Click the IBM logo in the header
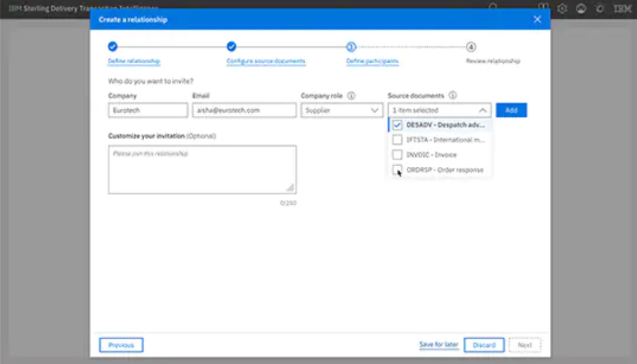Viewport: 637px width, 364px height. (x=622, y=8)
